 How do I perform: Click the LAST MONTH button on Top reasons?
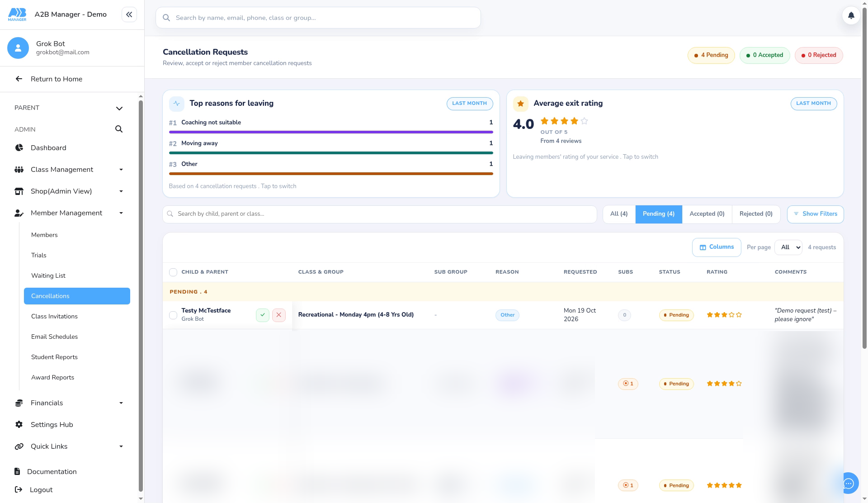tap(470, 104)
